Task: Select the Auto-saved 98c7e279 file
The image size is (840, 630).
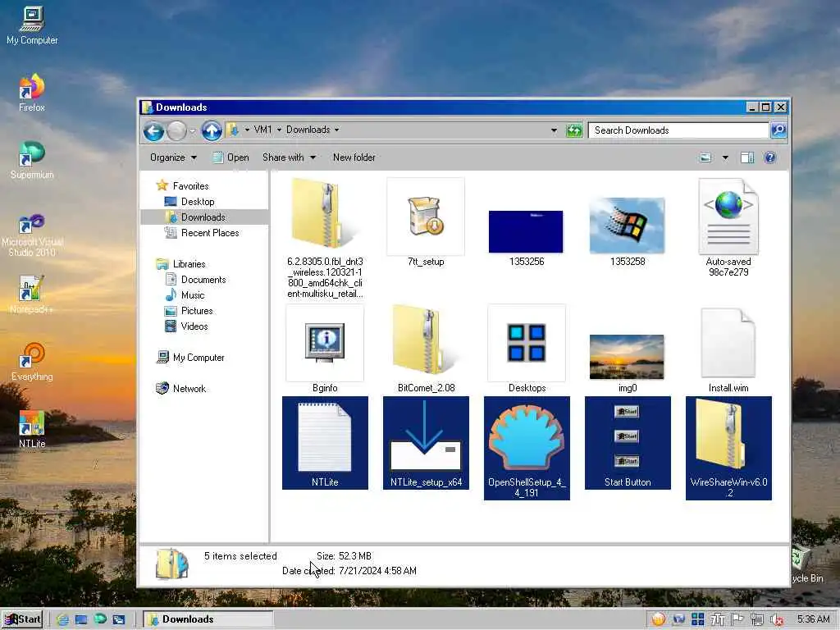Action: tap(728, 228)
